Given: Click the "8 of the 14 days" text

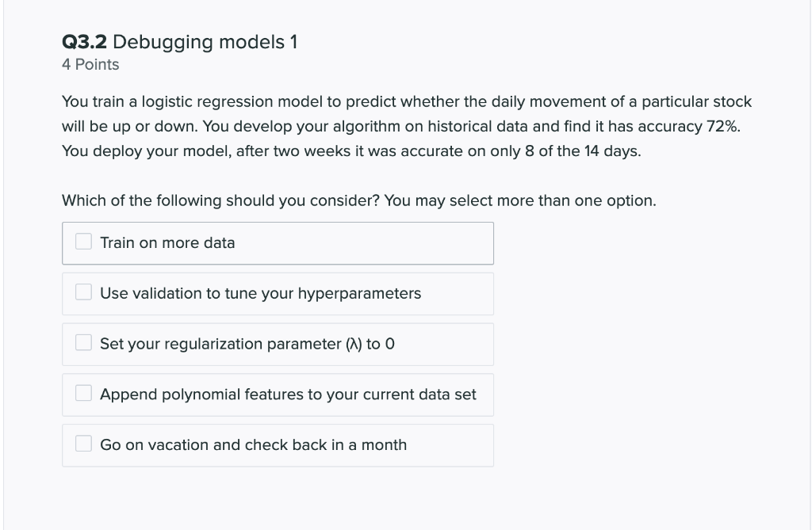Looking at the screenshot, I should point(583,151).
